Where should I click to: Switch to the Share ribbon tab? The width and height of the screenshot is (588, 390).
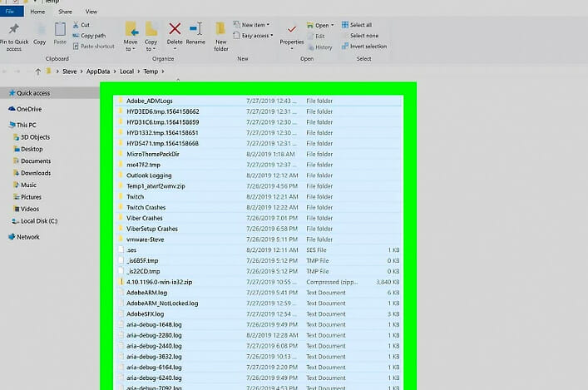(x=65, y=12)
